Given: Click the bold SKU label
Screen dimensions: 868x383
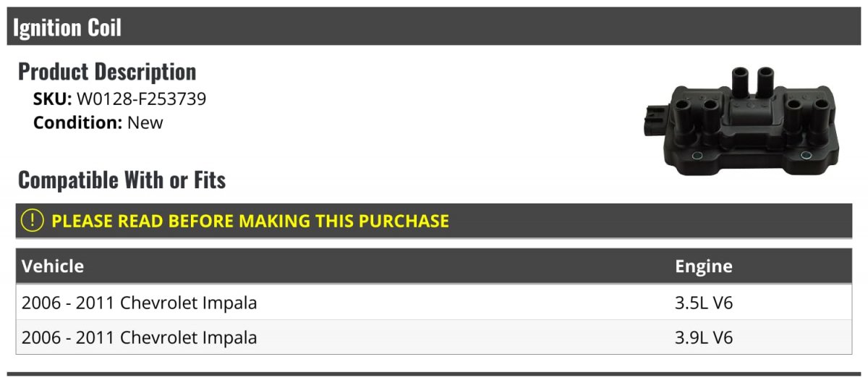Looking at the screenshot, I should click(x=53, y=99).
